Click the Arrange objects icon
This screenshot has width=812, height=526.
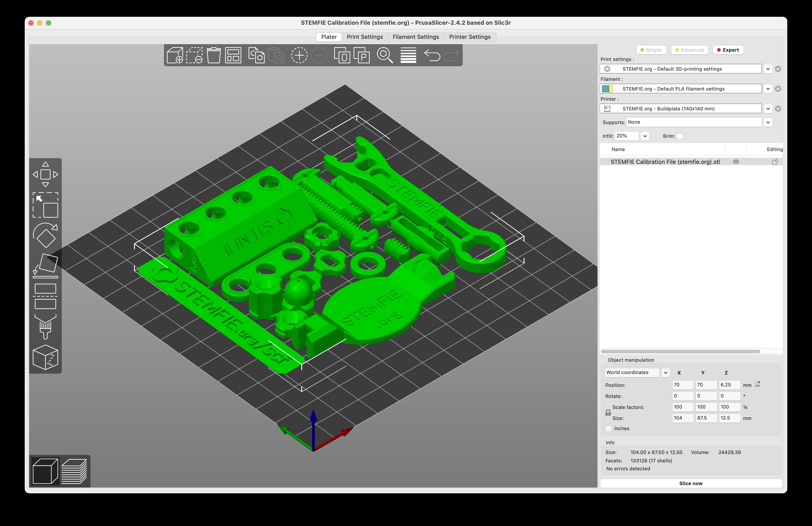coord(233,55)
